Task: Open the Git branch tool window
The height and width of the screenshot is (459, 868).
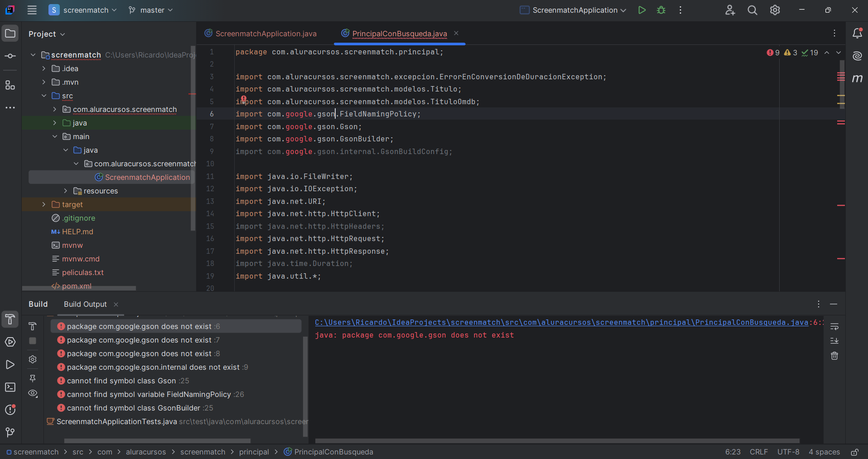Action: click(10, 432)
